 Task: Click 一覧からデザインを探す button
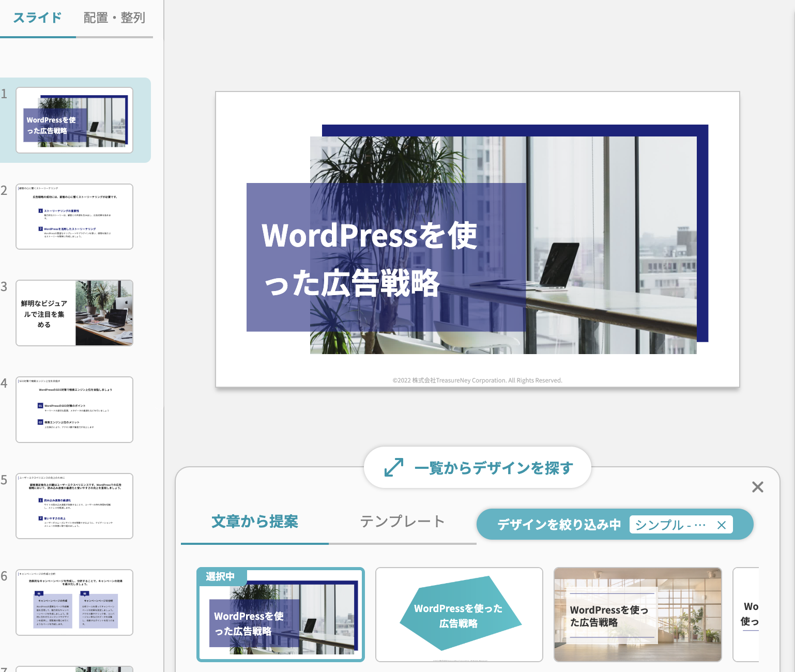[x=478, y=467]
